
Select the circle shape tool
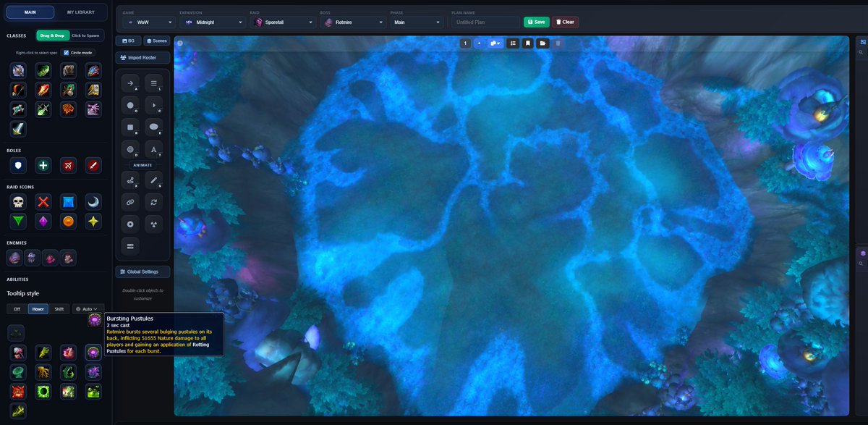(130, 106)
